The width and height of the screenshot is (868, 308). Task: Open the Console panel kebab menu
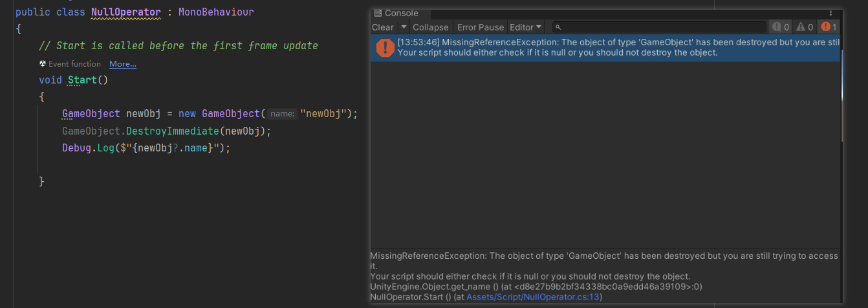pos(830,13)
